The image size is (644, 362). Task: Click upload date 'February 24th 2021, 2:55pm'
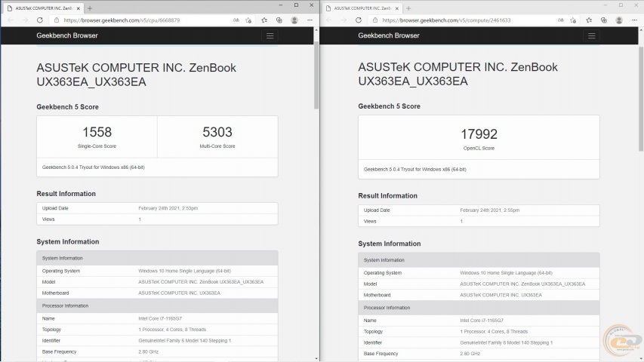[489, 210]
